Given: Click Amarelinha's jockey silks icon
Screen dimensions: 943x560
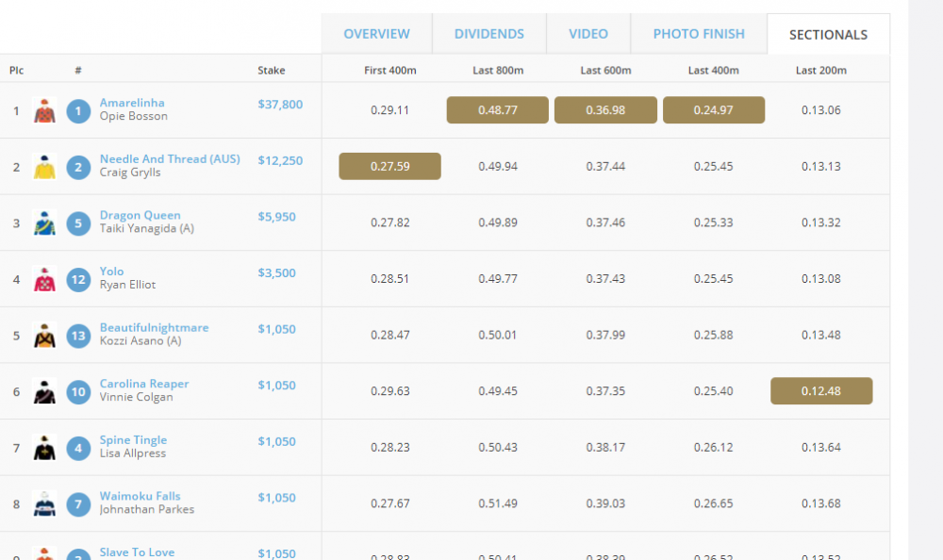Looking at the screenshot, I should pos(44,110).
